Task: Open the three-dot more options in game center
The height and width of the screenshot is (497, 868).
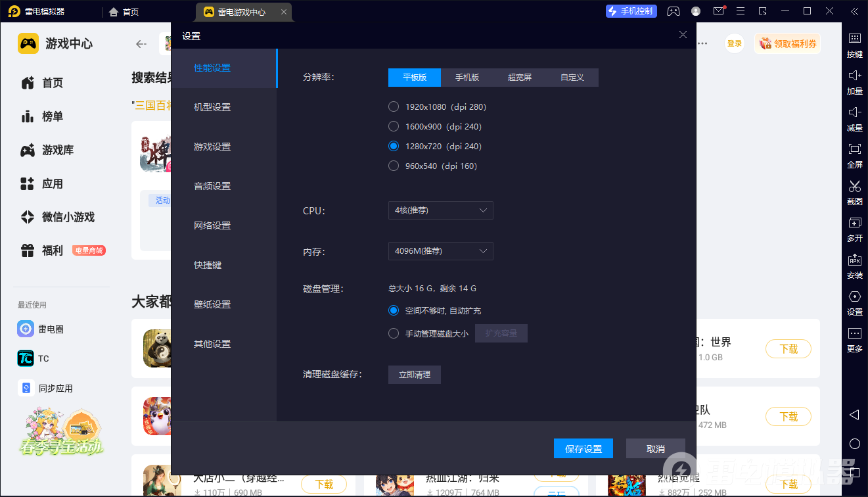Action: point(702,43)
